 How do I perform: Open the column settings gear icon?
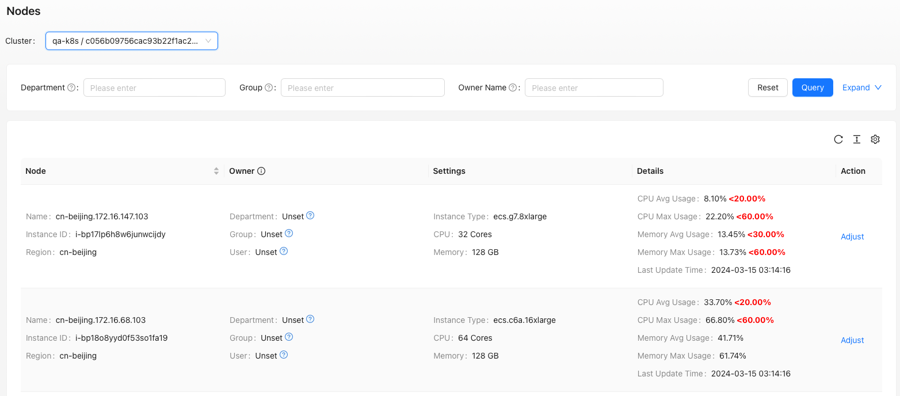875,139
